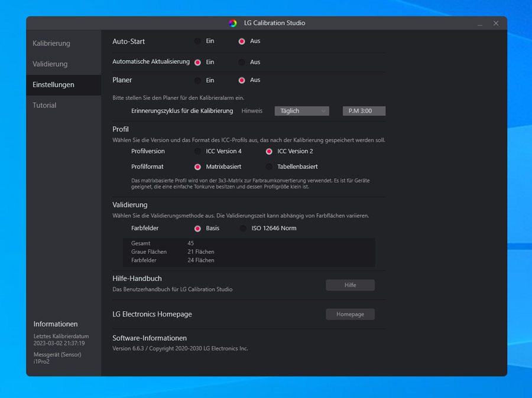Image resolution: width=532 pixels, height=398 pixels.
Task: Click the 'Erinnerungszyklus für die Kalibrierung' label
Action: tap(182, 111)
